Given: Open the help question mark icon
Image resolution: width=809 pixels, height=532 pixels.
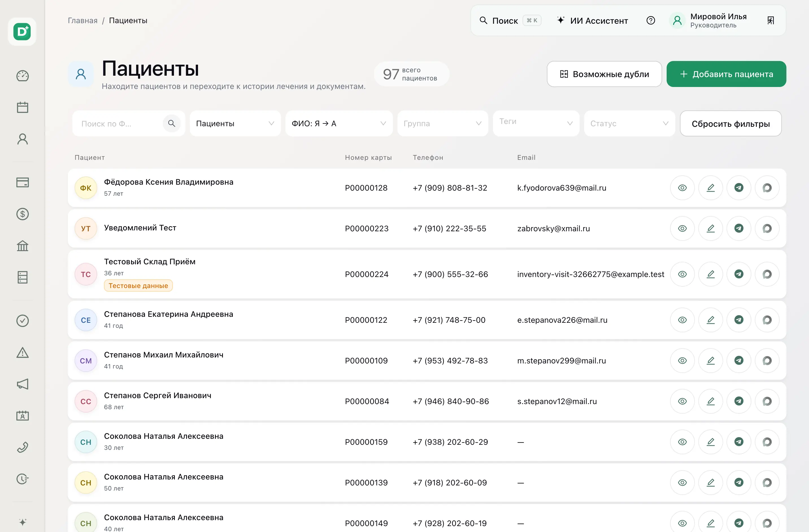Looking at the screenshot, I should 651,20.
